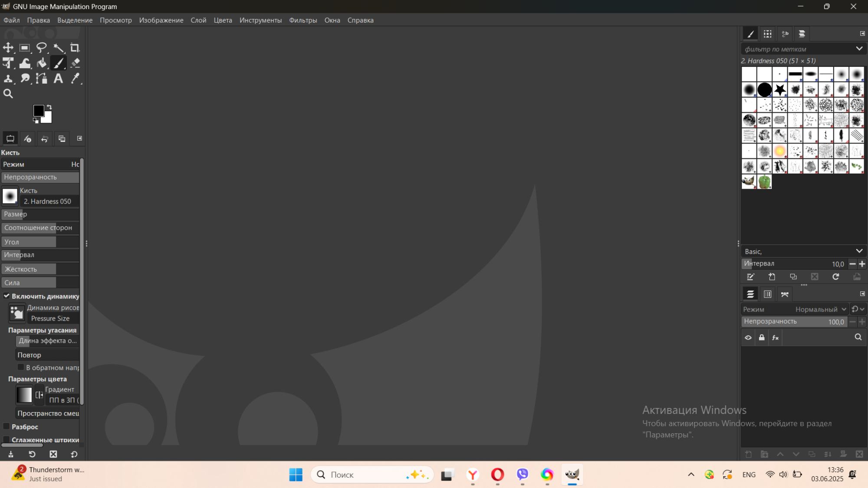The width and height of the screenshot is (868, 488).
Task: Click the 2. Hardness 050 brush name field
Action: pos(48,201)
